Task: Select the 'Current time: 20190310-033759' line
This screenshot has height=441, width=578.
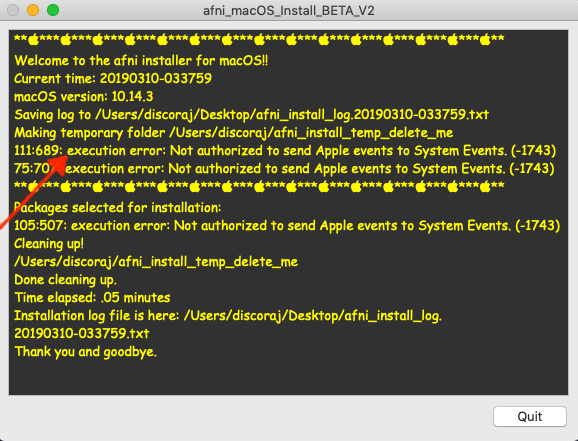Action: click(113, 78)
